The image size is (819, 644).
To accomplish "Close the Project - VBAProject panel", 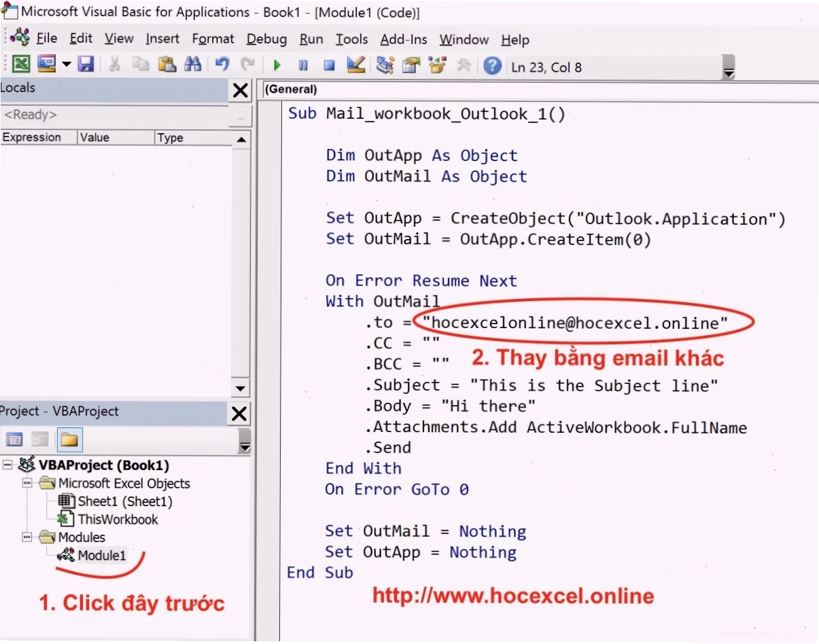I will tap(240, 414).
